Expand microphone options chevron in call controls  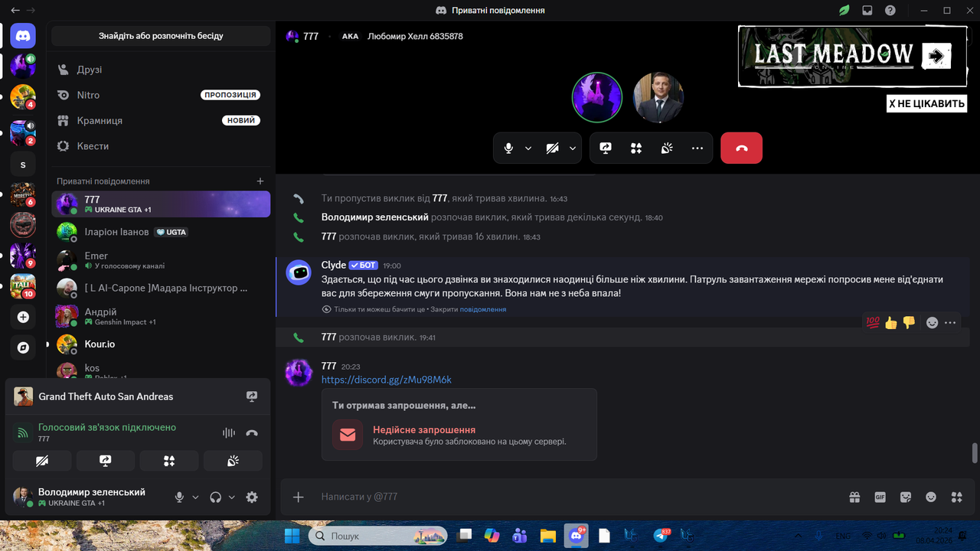[x=528, y=148]
